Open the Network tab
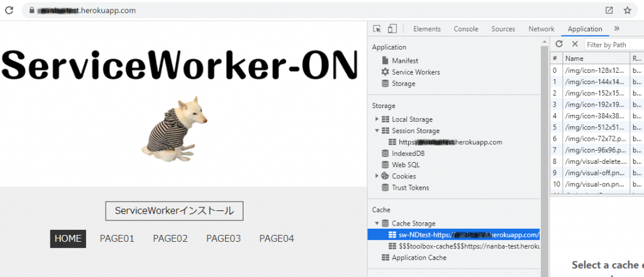Image resolution: width=644 pixels, height=277 pixels. point(541,29)
